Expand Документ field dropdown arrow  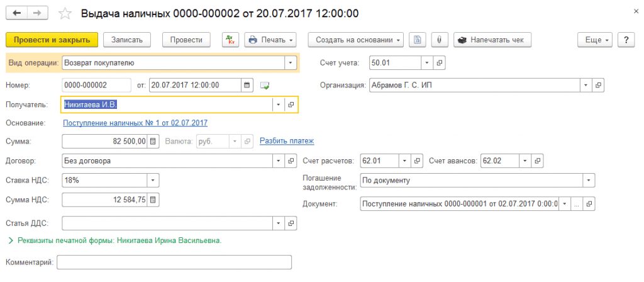click(565, 203)
